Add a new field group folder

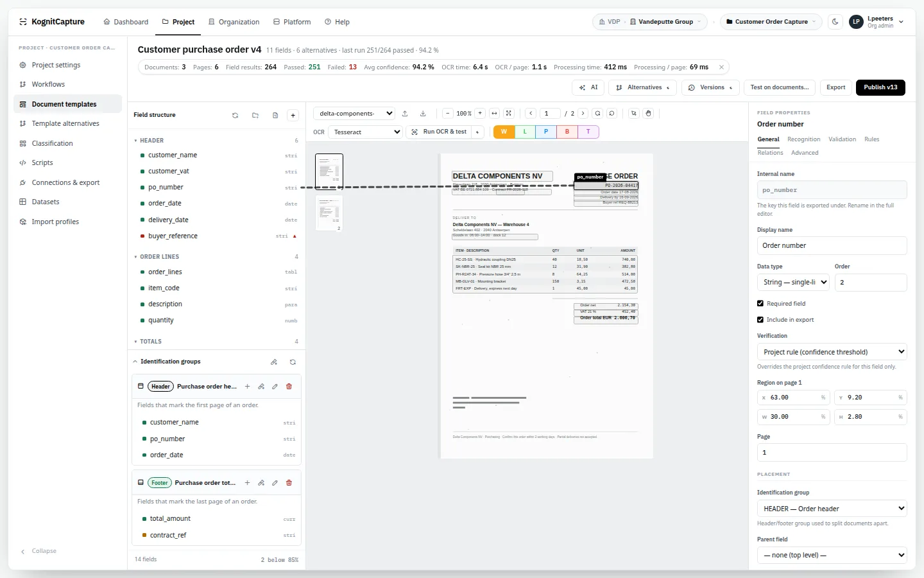(x=255, y=115)
